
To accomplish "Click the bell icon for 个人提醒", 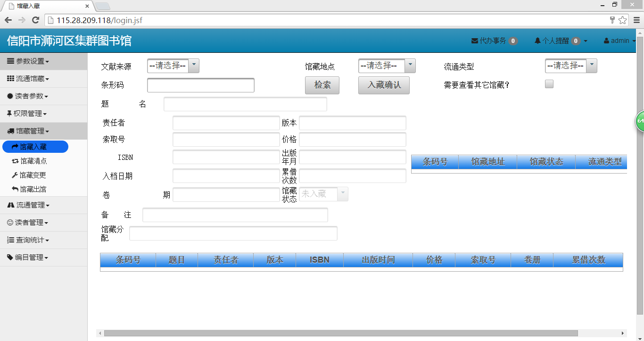I will (537, 41).
